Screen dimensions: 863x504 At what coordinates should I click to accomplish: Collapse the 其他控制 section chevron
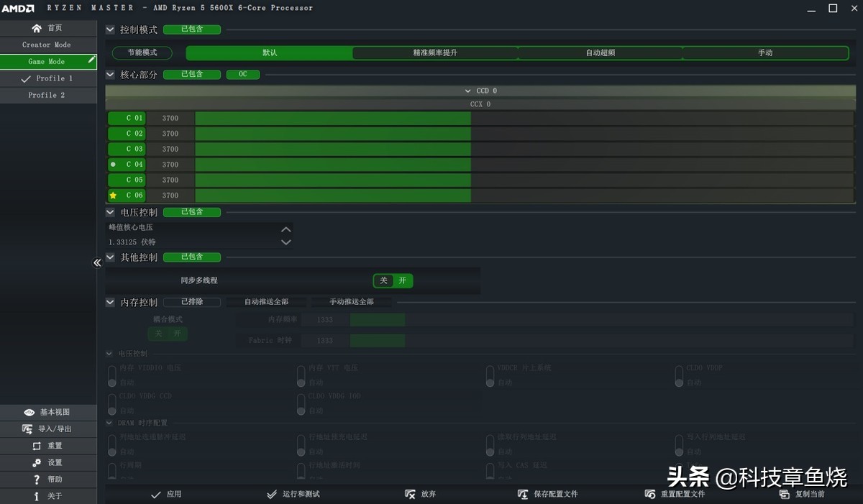tap(110, 257)
